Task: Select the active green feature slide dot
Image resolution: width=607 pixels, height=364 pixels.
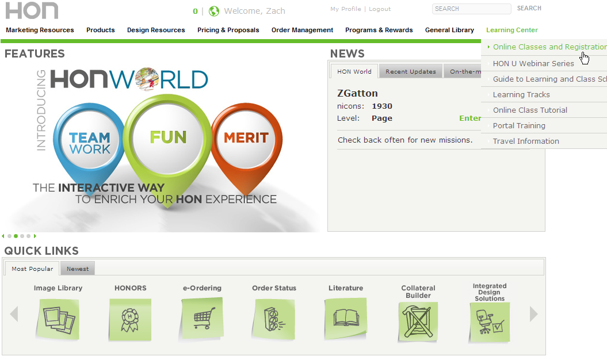Action: click(16, 236)
